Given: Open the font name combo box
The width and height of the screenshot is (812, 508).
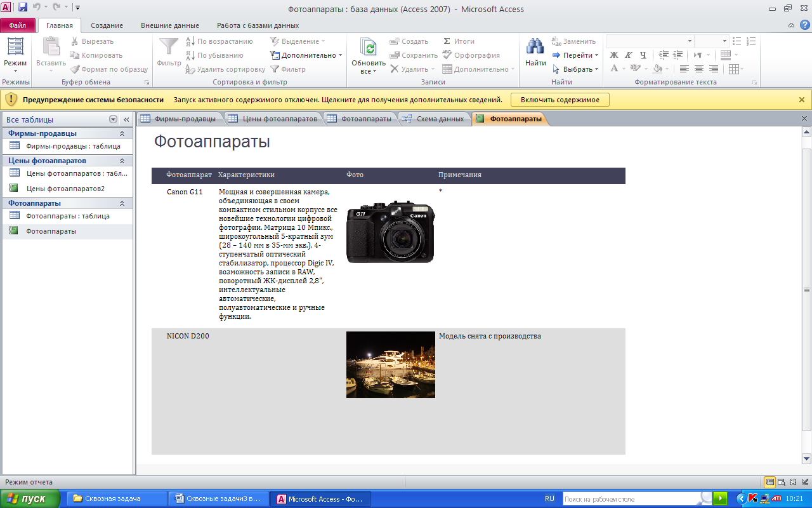Looking at the screenshot, I should (650, 41).
